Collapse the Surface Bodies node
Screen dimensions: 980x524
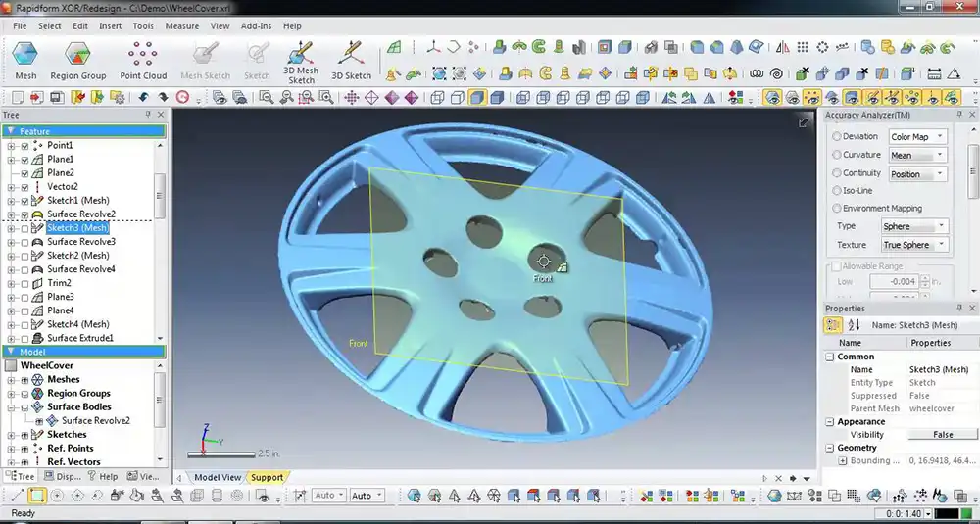click(11, 407)
